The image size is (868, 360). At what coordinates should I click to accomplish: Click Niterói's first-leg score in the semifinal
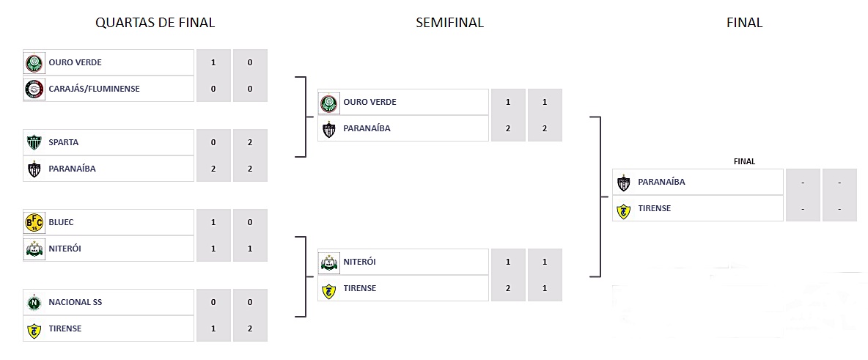tap(508, 262)
